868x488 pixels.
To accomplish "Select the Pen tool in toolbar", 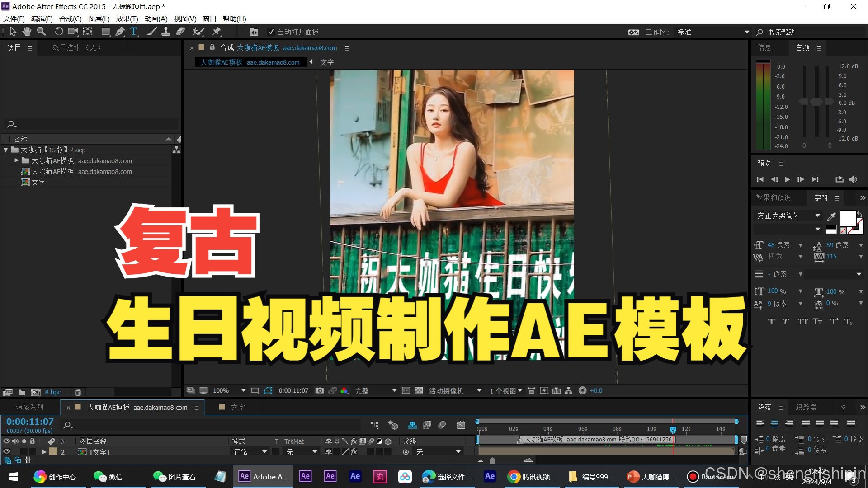I will coord(120,32).
